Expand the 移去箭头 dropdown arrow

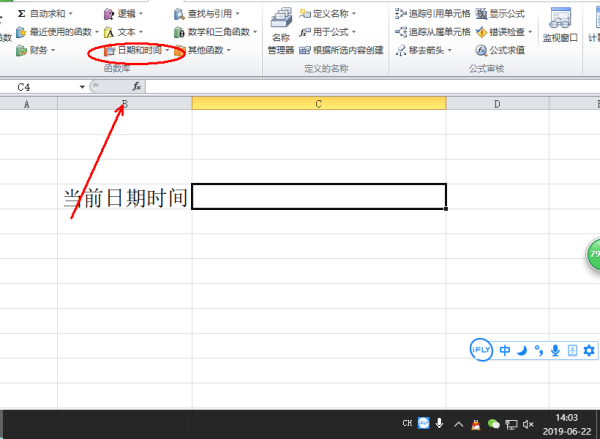450,50
